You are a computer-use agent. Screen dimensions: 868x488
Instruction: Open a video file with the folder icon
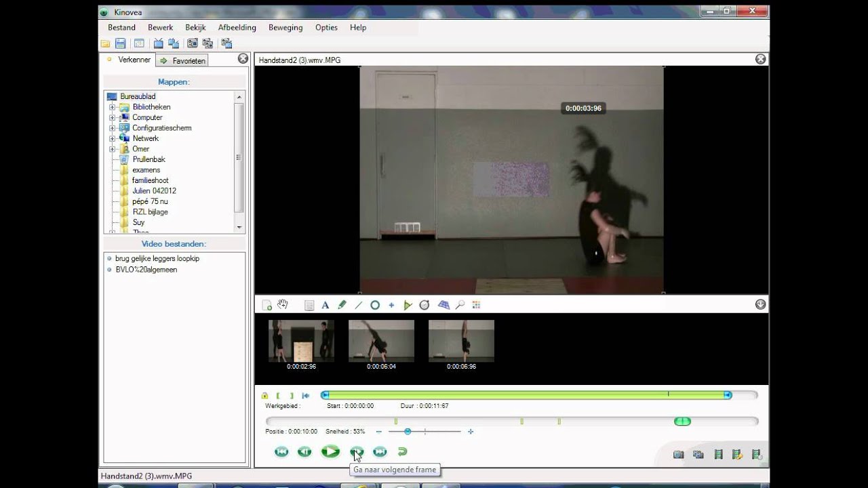(105, 43)
